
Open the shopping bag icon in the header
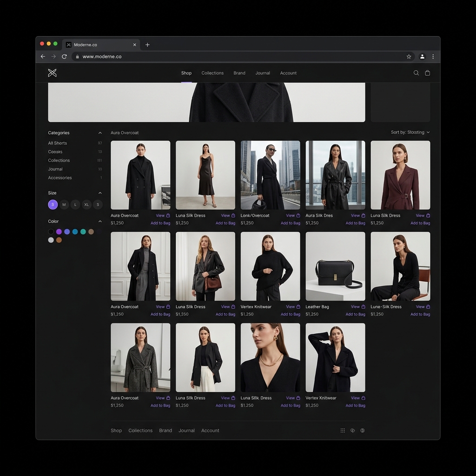428,73
